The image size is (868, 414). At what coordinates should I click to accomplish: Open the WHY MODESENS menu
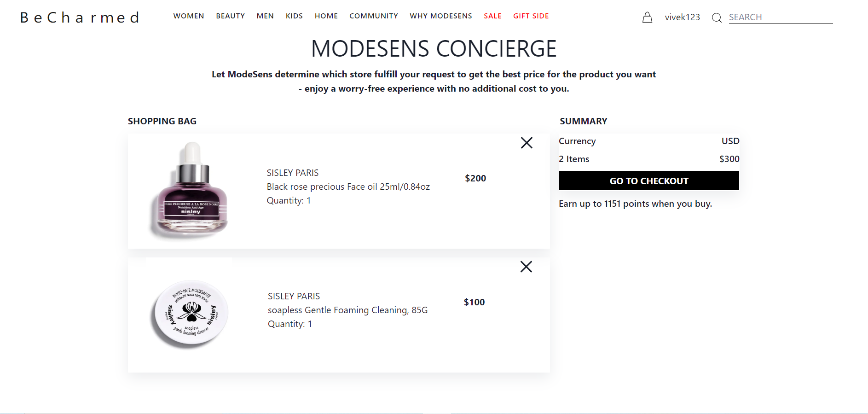tap(441, 16)
